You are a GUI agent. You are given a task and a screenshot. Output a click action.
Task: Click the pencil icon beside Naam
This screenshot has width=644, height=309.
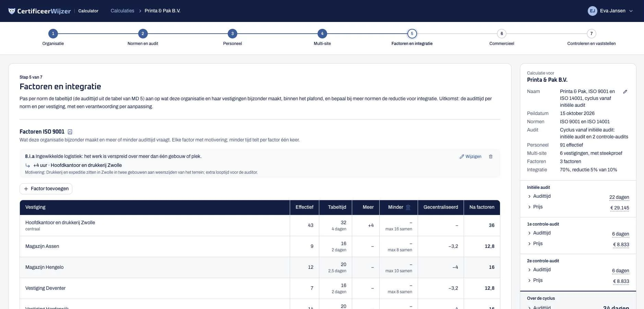coord(625,92)
